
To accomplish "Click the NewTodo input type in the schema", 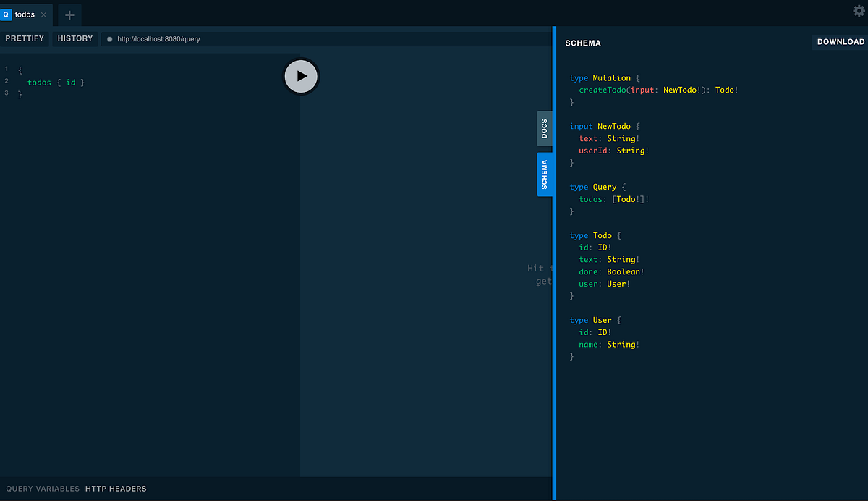I will point(615,126).
